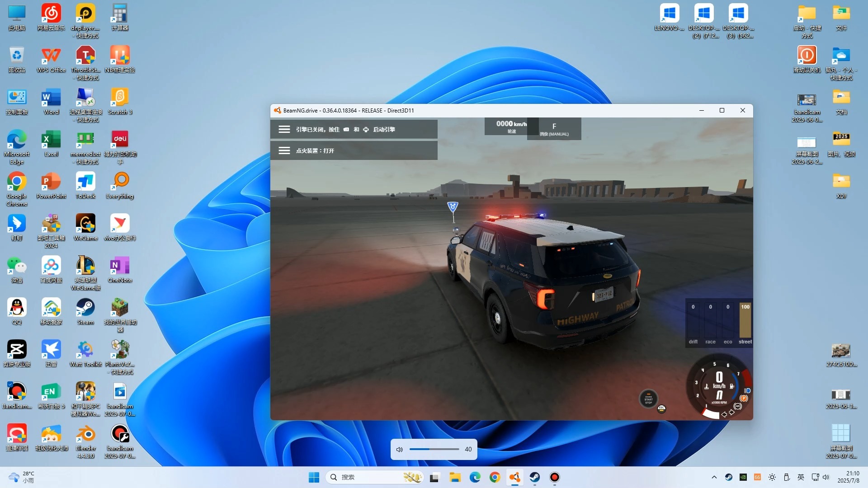Open ThrottleStop shortcut on desktop
Screen dimensions: 868x488
pyautogui.click(x=85, y=63)
